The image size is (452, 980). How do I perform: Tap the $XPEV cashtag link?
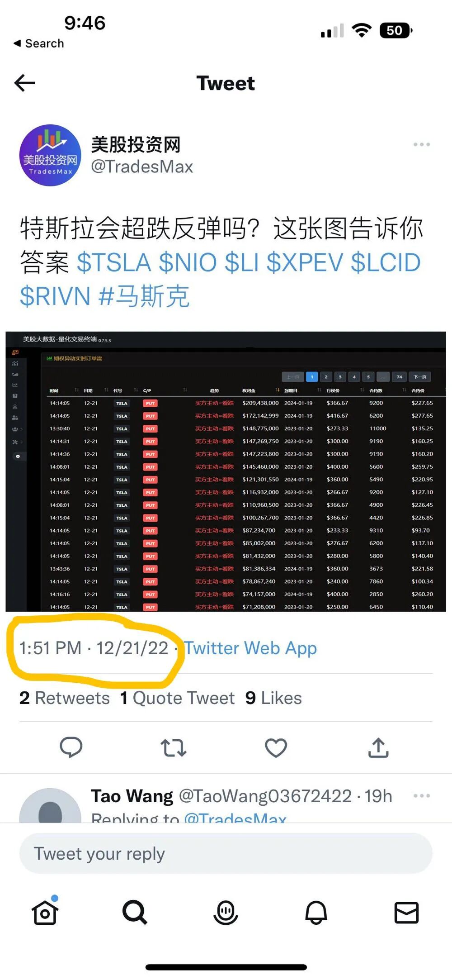pyautogui.click(x=305, y=262)
